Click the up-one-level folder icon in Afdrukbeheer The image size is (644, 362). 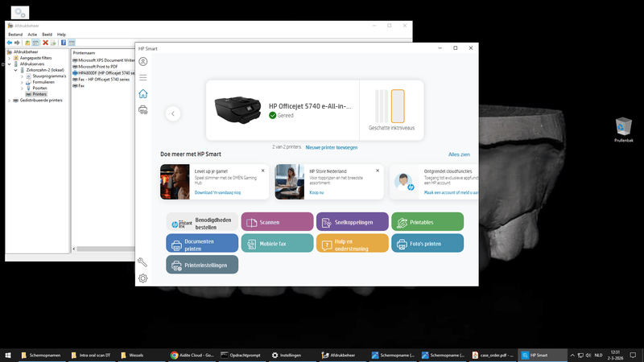point(27,43)
